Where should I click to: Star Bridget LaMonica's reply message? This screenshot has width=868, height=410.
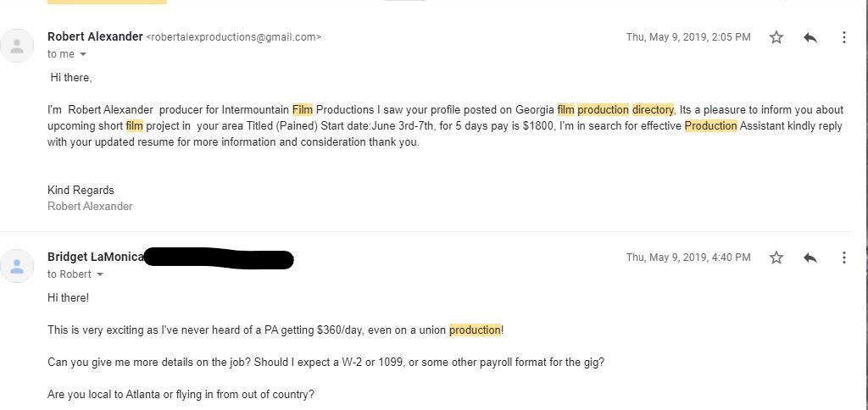tap(776, 258)
